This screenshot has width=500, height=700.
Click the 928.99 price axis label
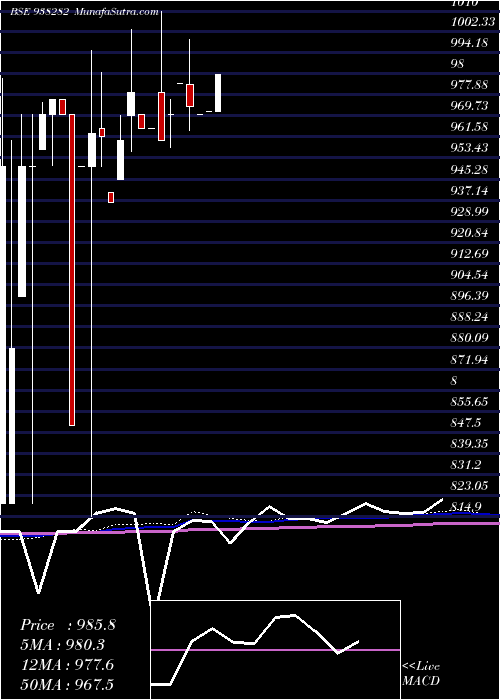click(x=470, y=212)
